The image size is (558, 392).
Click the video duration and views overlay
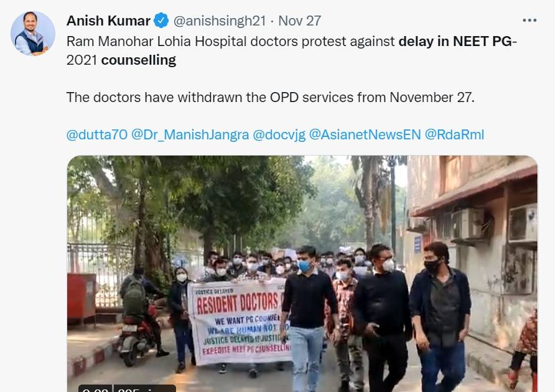(127, 388)
